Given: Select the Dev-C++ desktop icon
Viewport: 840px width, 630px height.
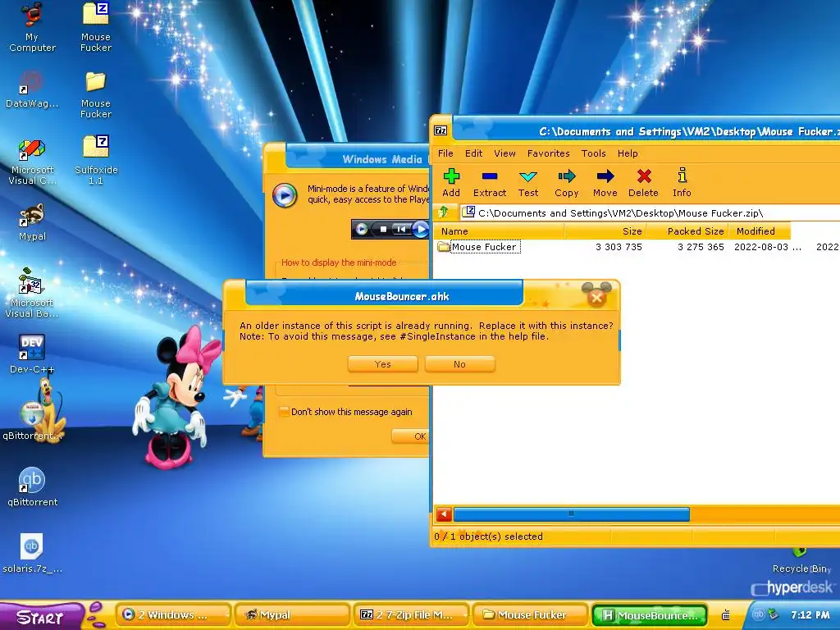Looking at the screenshot, I should tap(32, 354).
